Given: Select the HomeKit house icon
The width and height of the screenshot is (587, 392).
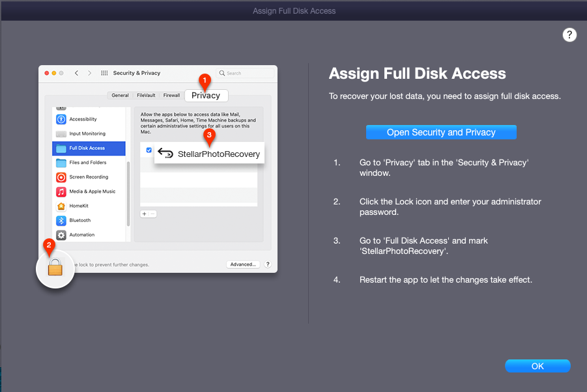Looking at the screenshot, I should tap(61, 206).
